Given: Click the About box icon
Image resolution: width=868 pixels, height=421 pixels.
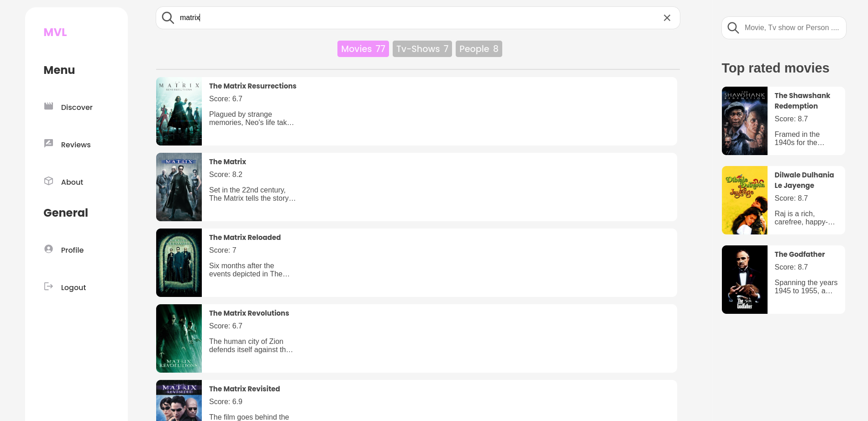Looking at the screenshot, I should point(48,181).
